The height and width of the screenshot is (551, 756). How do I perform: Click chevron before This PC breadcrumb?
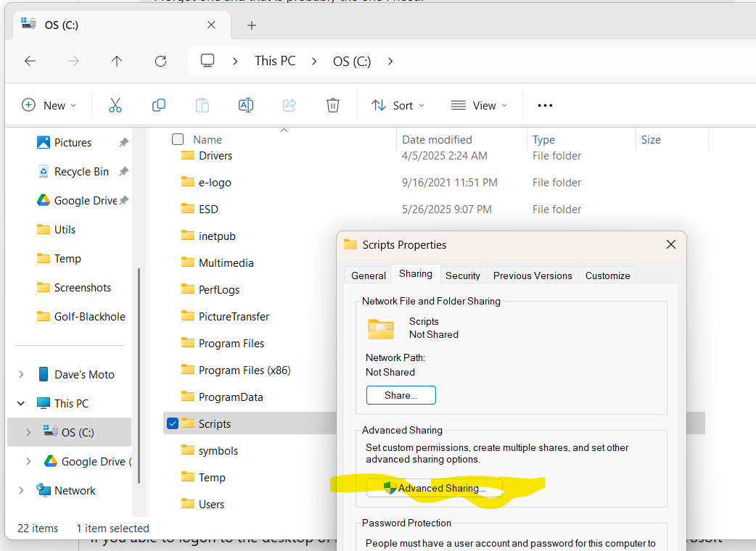(x=235, y=61)
